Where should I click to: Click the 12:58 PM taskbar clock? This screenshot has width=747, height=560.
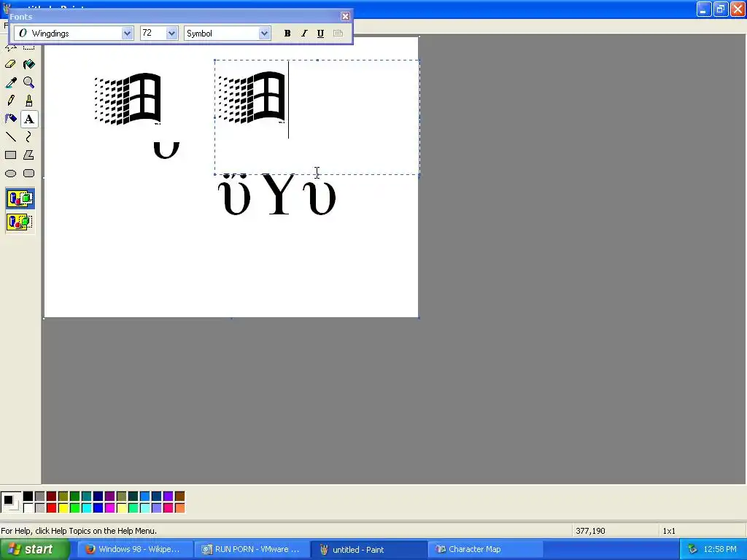[x=720, y=550]
